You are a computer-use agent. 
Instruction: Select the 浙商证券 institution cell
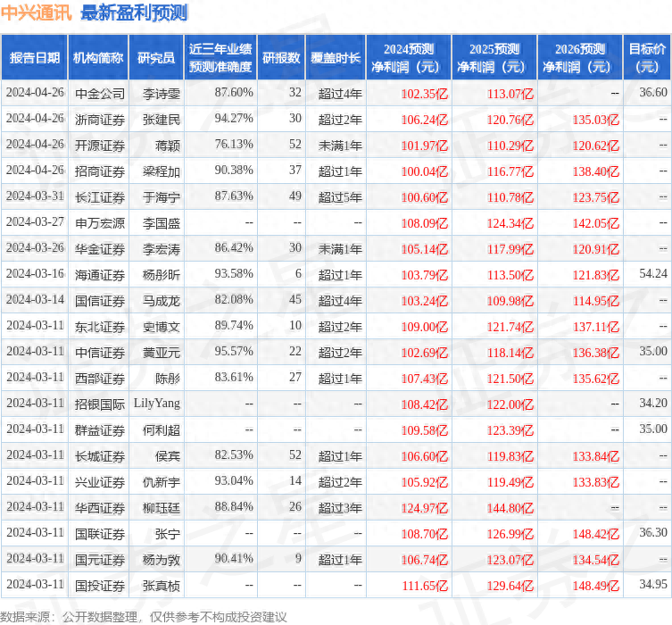coord(100,120)
